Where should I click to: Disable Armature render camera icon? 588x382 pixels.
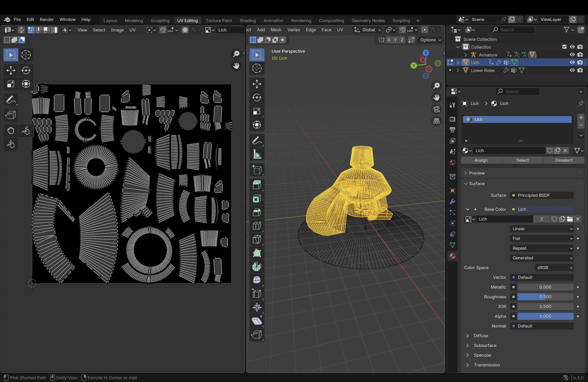click(580, 55)
